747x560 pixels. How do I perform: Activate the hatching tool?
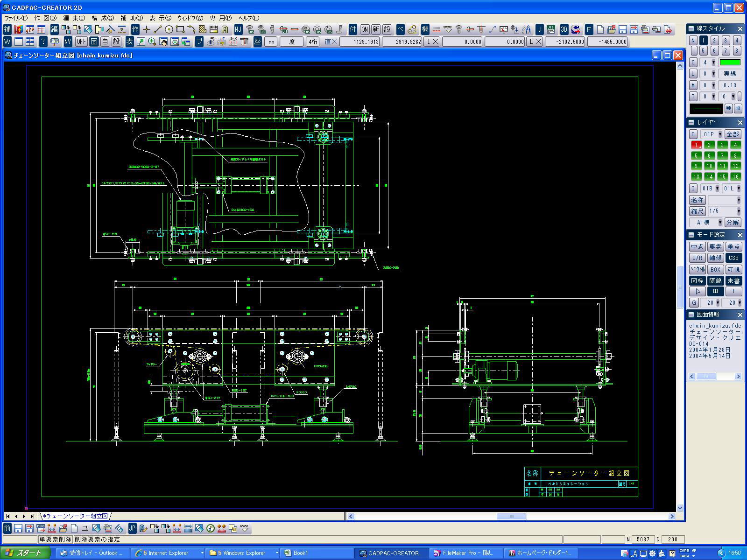pyautogui.click(x=203, y=29)
